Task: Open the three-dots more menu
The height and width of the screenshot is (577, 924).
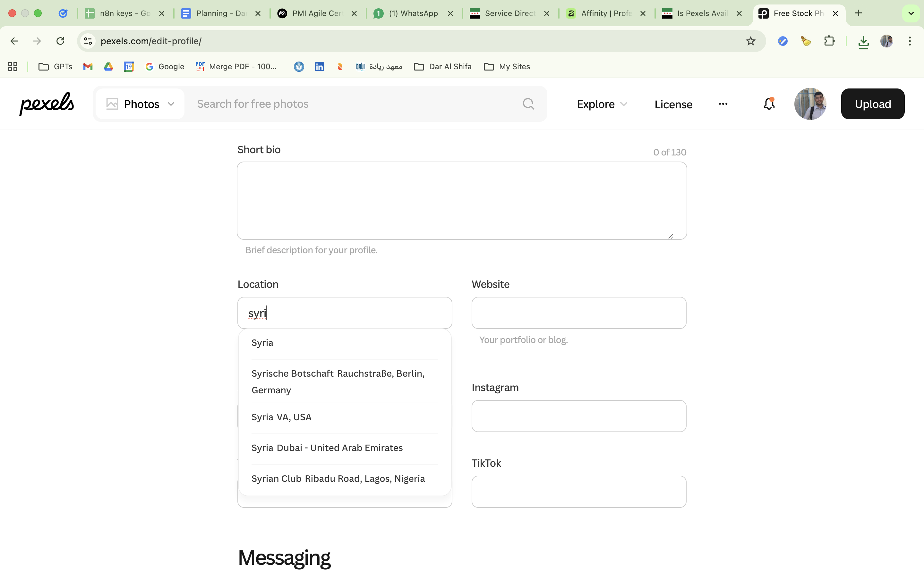Action: [723, 104]
